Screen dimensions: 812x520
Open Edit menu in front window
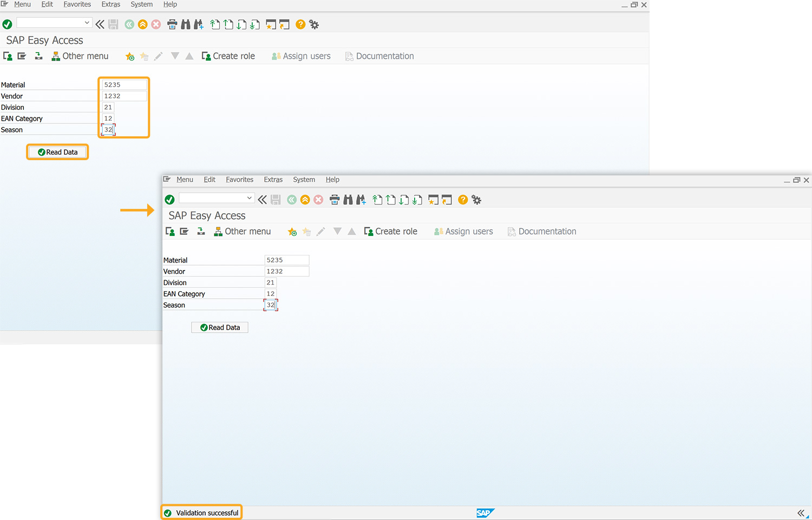(x=209, y=180)
